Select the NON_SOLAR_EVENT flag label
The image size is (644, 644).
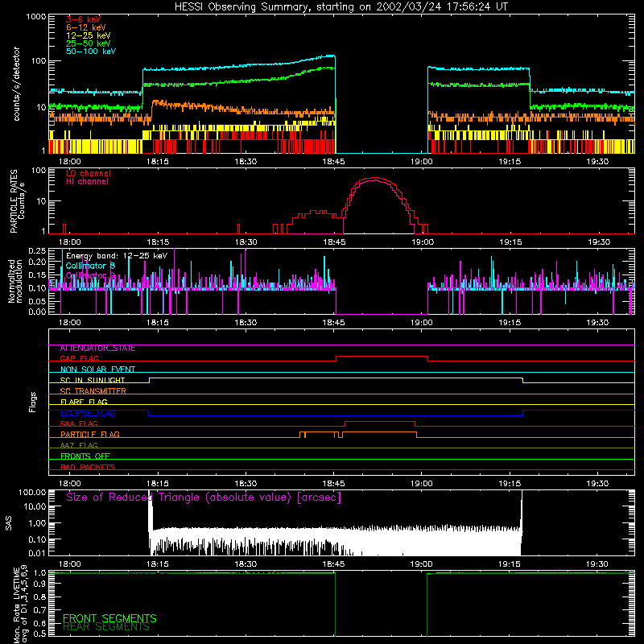97,369
